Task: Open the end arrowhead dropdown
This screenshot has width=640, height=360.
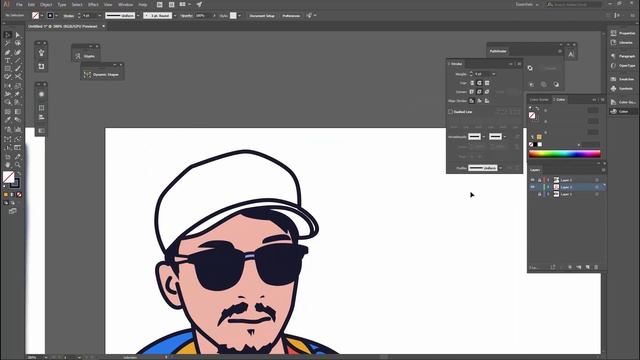Action: pos(505,137)
